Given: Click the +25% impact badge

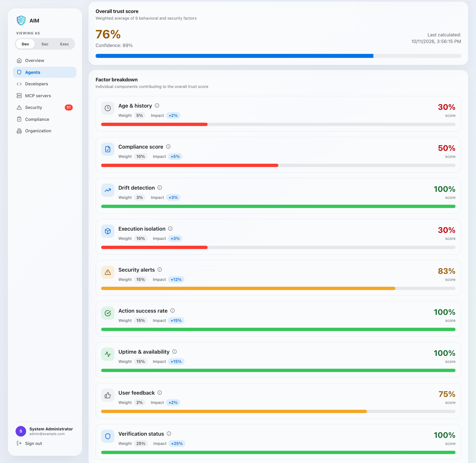Looking at the screenshot, I should coord(177,444).
